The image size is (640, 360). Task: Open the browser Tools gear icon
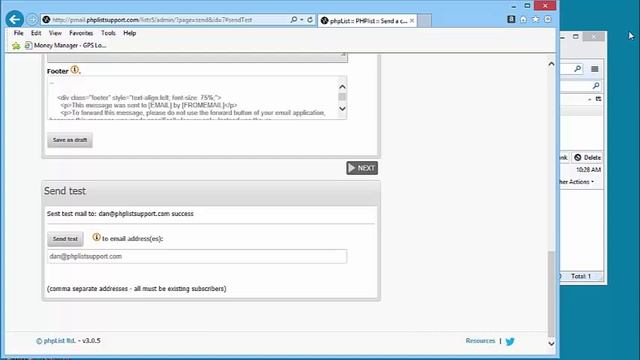click(x=548, y=19)
